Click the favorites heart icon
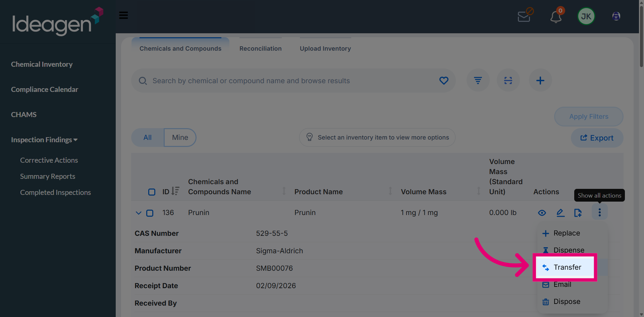The width and height of the screenshot is (644, 317). click(444, 81)
